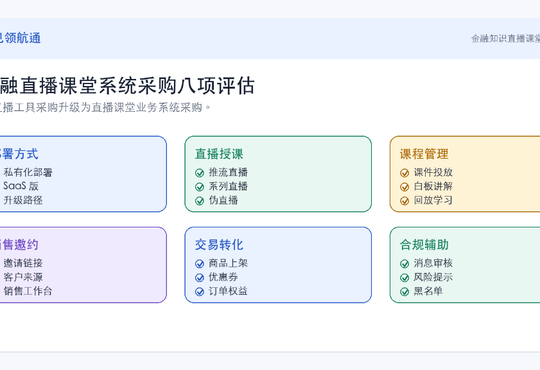Click the 商品上架 text

tap(228, 263)
